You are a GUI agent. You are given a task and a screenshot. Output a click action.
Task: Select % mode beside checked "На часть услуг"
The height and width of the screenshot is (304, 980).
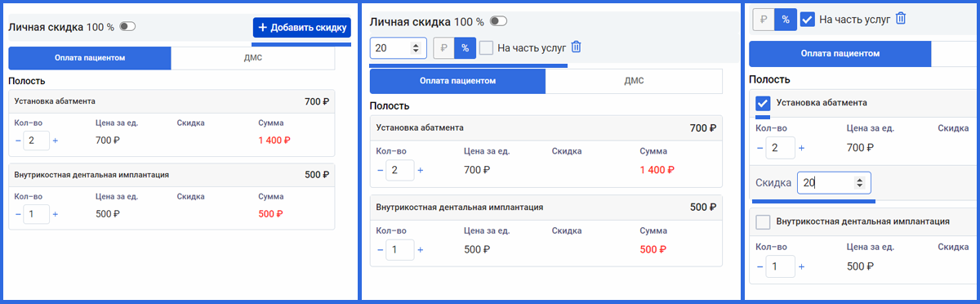[x=785, y=19]
